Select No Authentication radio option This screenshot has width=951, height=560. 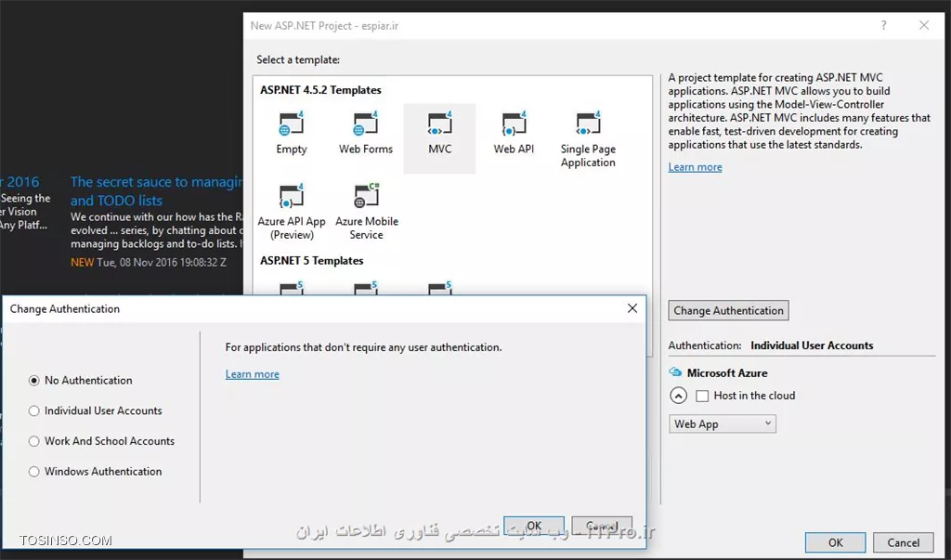click(x=34, y=381)
